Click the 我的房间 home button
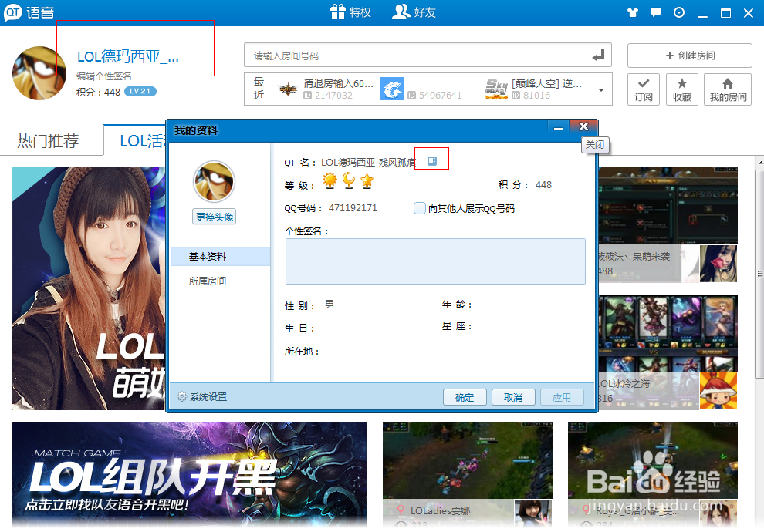Image resolution: width=764 pixels, height=532 pixels. coord(728,89)
